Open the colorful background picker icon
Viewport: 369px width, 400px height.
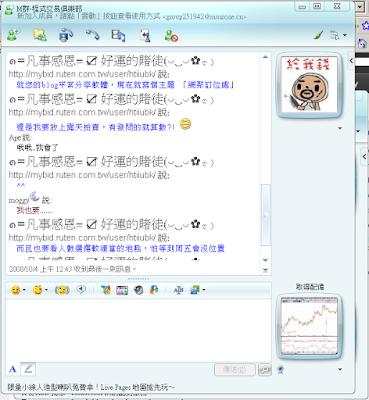(x=122, y=290)
